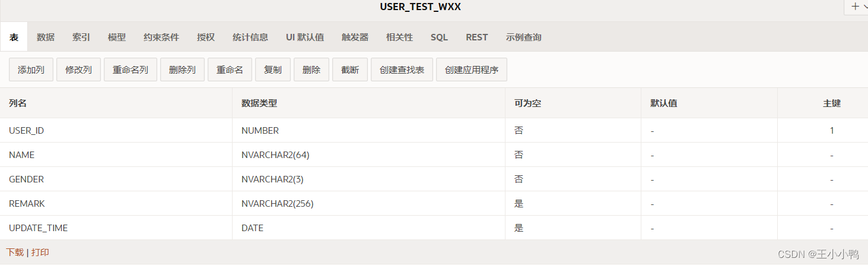Open the 相关性 tab
This screenshot has height=265, width=868.
399,37
